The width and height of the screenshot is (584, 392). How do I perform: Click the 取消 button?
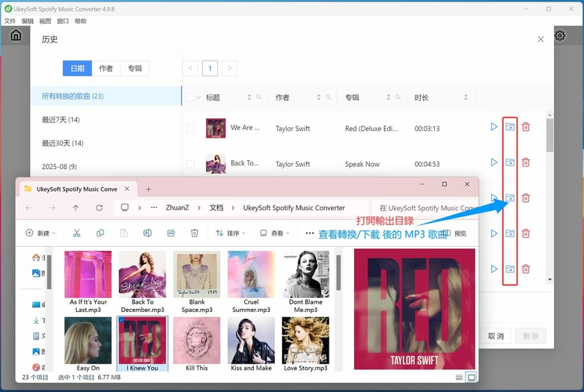pyautogui.click(x=496, y=336)
